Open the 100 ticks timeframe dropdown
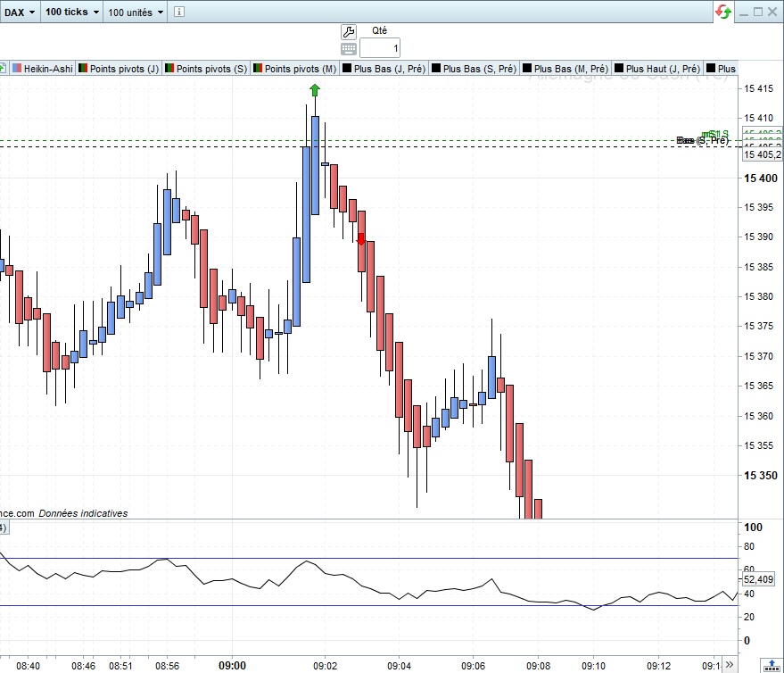Image resolution: width=784 pixels, height=673 pixels. click(x=72, y=12)
